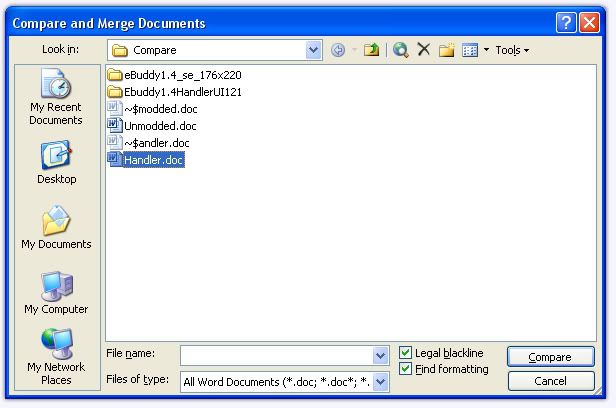Delete the selected file with X icon
The height and width of the screenshot is (408, 616).
click(x=424, y=49)
